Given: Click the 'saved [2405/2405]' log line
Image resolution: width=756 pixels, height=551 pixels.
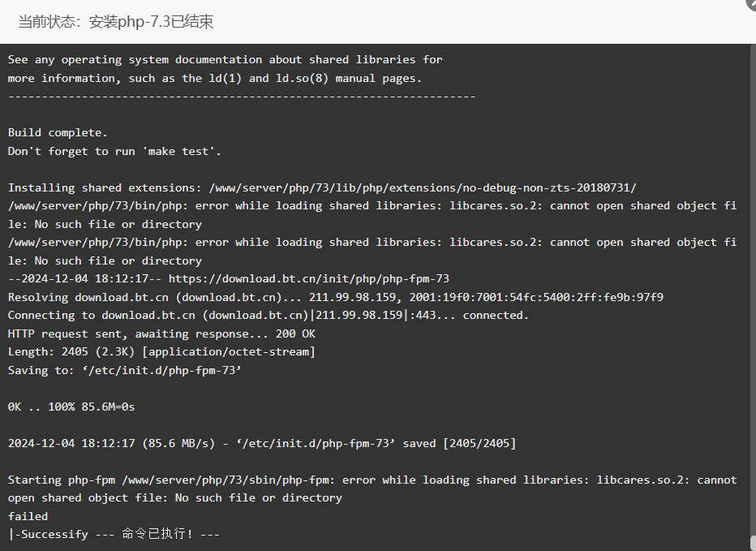Looking at the screenshot, I should [262, 443].
